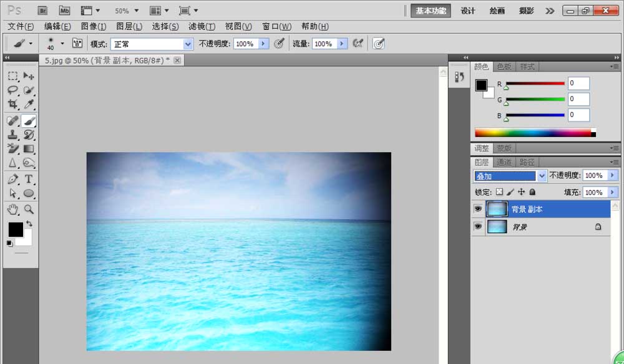Viewport: 624px width, 364px height.
Task: Select the Rectangular Marquee tool
Action: (x=12, y=76)
